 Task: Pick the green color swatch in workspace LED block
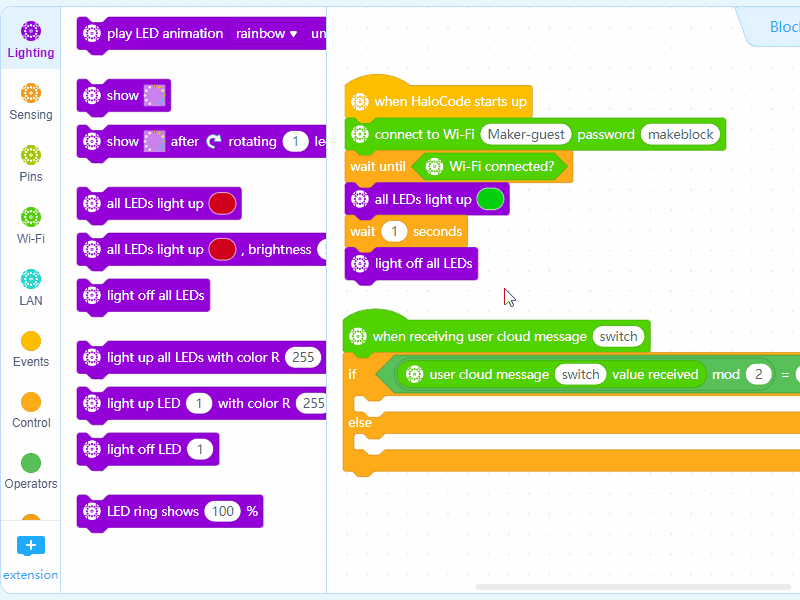pos(490,199)
